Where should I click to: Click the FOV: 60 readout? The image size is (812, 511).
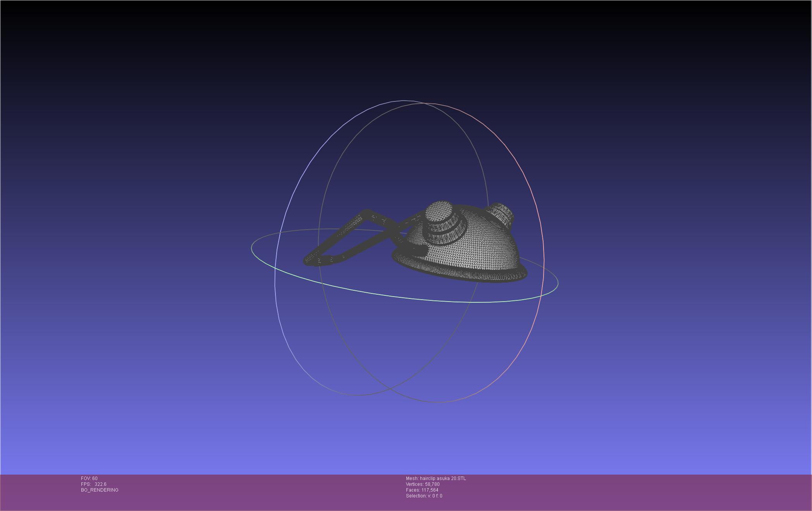tap(89, 478)
